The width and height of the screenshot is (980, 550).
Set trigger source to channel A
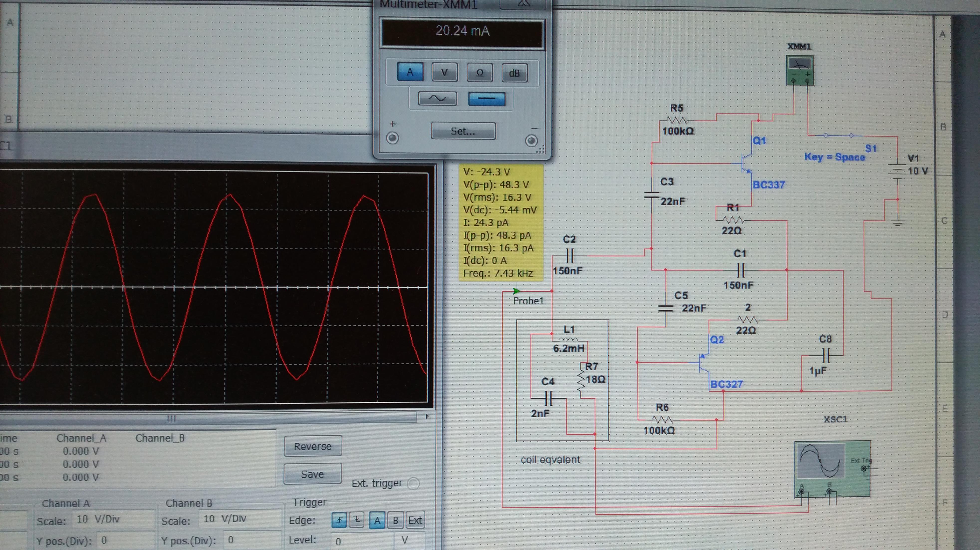click(377, 520)
